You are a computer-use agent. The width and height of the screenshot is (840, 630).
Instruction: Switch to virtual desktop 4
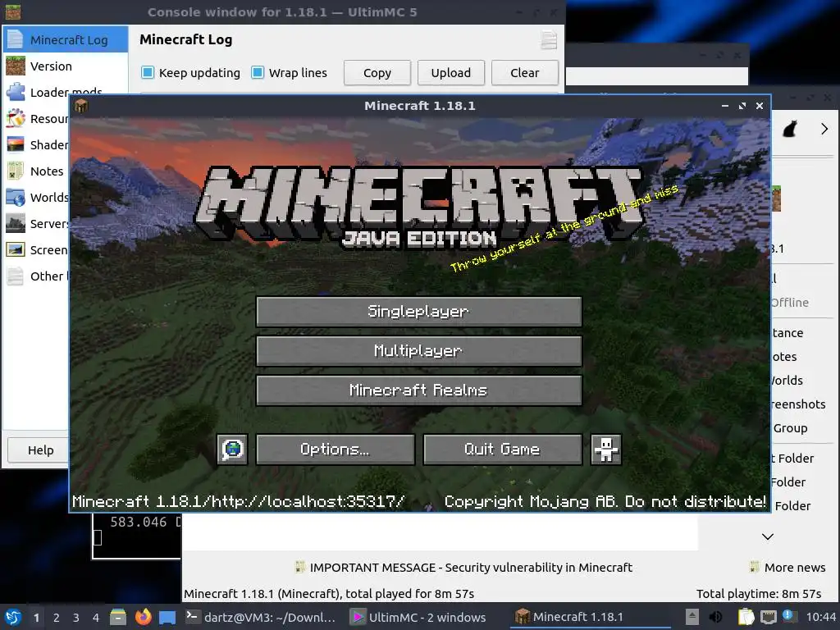(x=96, y=618)
